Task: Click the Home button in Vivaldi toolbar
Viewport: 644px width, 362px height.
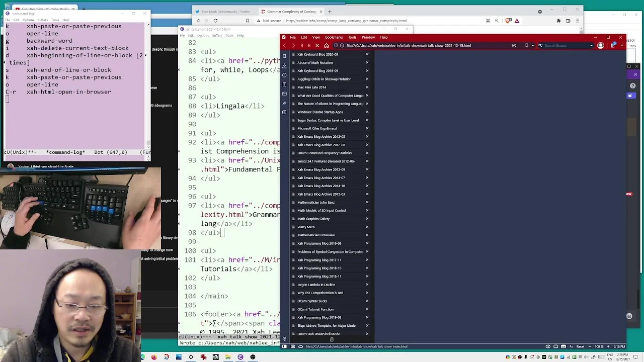Action: [x=326, y=46]
